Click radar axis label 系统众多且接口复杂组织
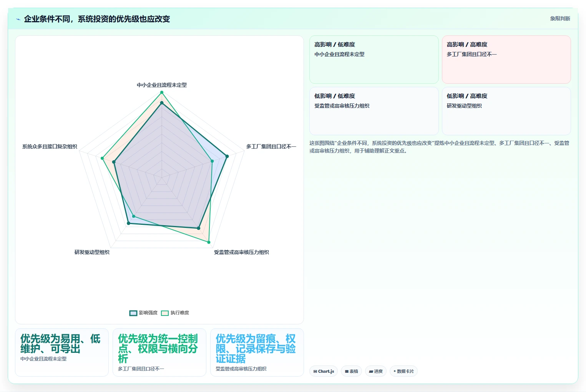Image resolution: width=586 pixels, height=392 pixels. pyautogui.click(x=50, y=146)
